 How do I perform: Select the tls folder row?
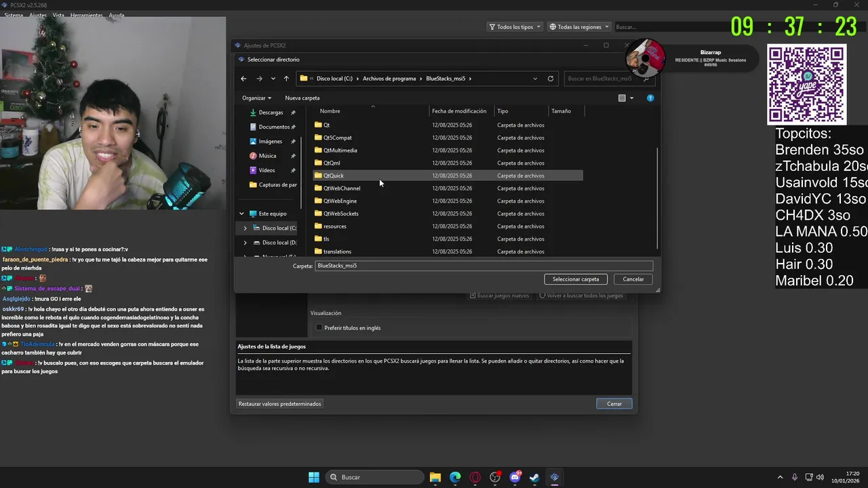(x=448, y=239)
